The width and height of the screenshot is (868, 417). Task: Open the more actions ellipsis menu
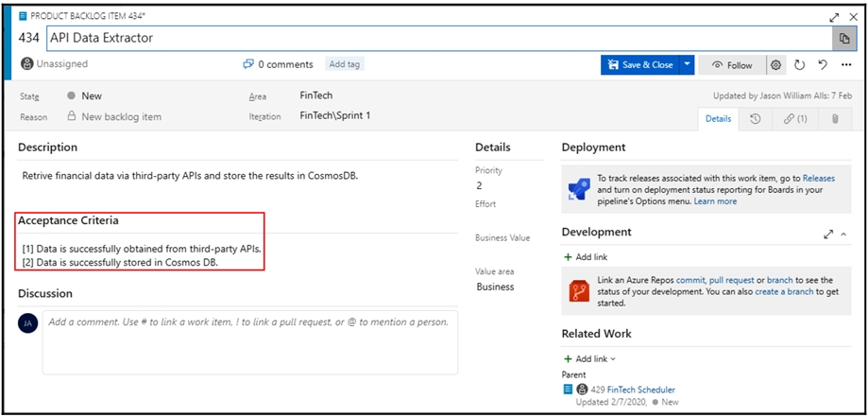click(846, 65)
